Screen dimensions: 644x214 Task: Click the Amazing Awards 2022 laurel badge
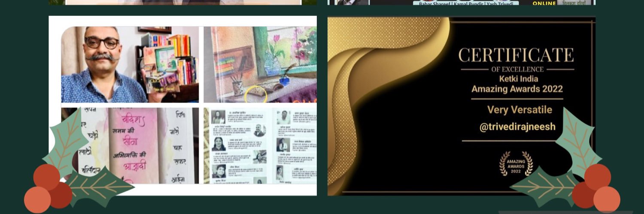(516, 164)
